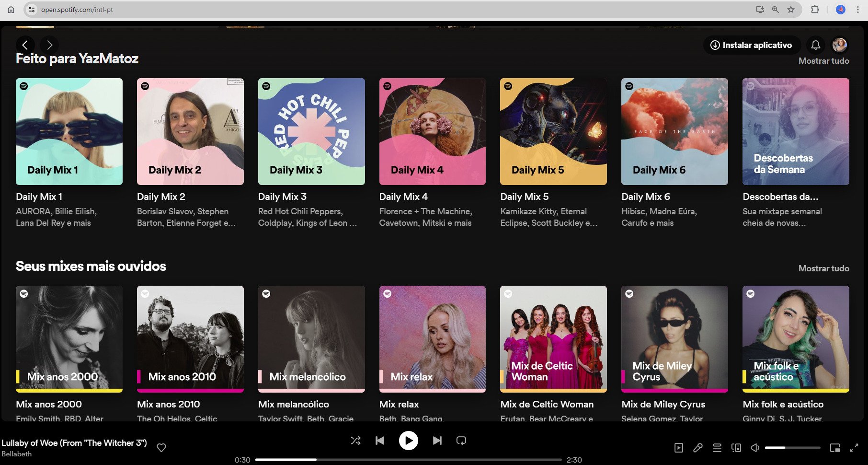Open Daily Mix 5 cover
The image size is (868, 465).
553,131
